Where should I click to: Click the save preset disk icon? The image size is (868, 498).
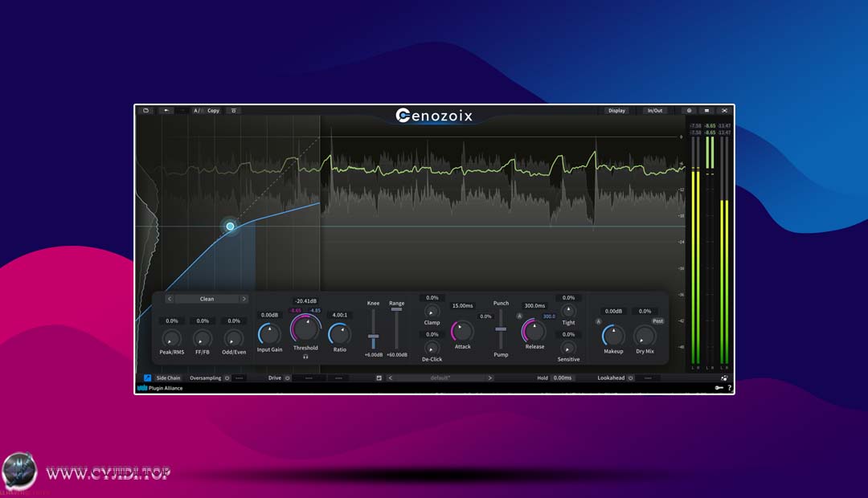pyautogui.click(x=379, y=378)
